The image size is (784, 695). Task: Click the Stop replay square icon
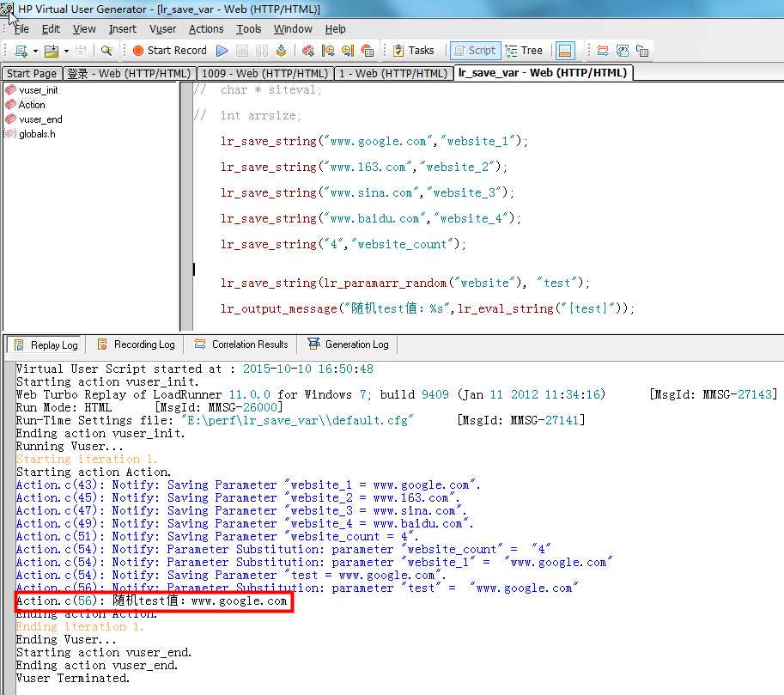(x=242, y=51)
